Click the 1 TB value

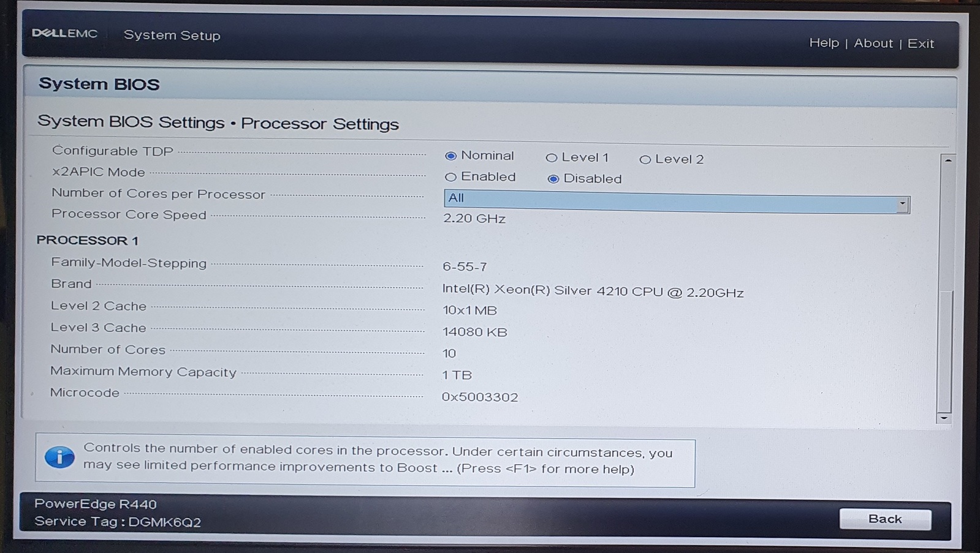coord(457,375)
